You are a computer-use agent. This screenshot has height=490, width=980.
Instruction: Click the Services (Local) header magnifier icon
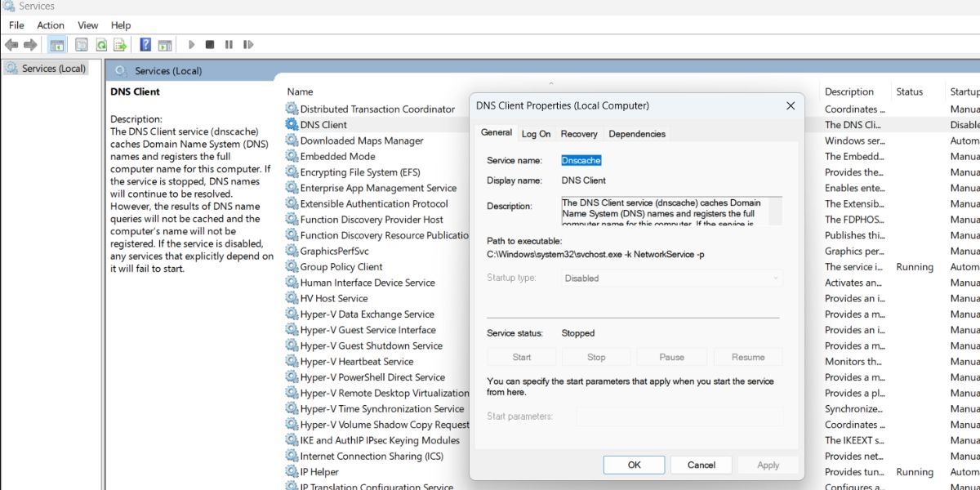click(121, 70)
